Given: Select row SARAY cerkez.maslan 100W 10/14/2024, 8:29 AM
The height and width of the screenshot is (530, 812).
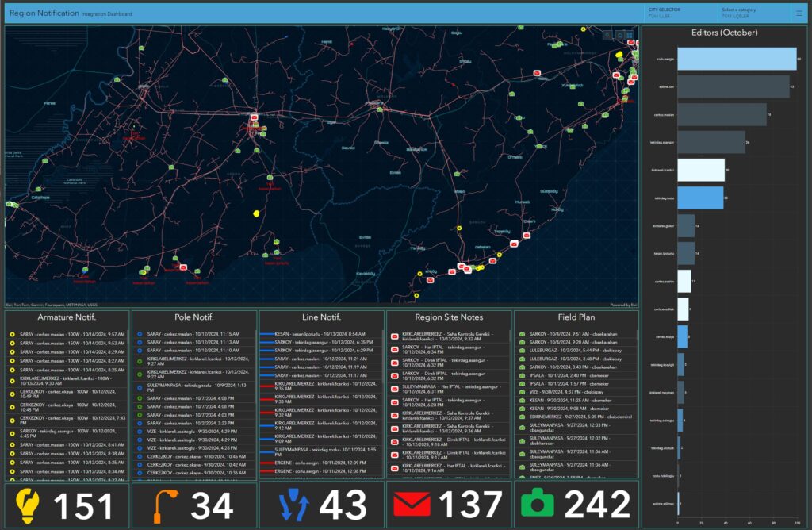Looking at the screenshot, I should click(67, 351).
